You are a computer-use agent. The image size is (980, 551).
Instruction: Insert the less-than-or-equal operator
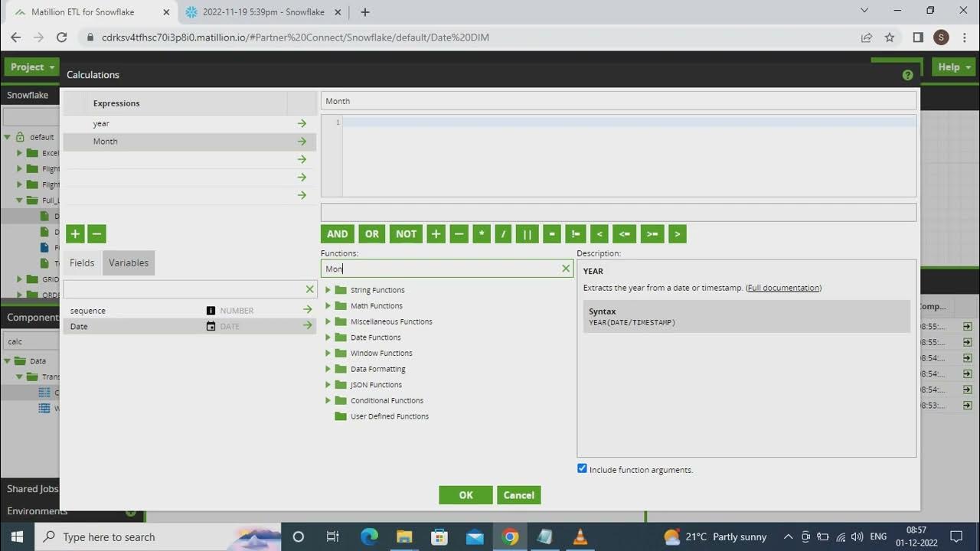click(x=625, y=234)
